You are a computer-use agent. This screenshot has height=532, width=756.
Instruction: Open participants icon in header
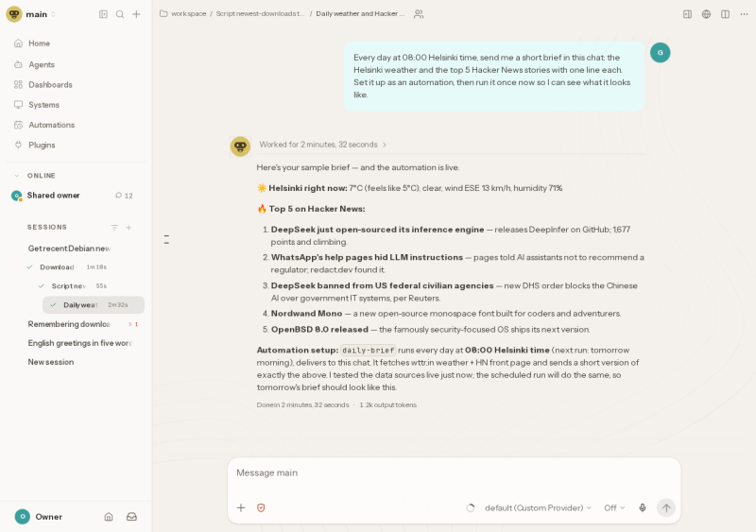tap(419, 14)
